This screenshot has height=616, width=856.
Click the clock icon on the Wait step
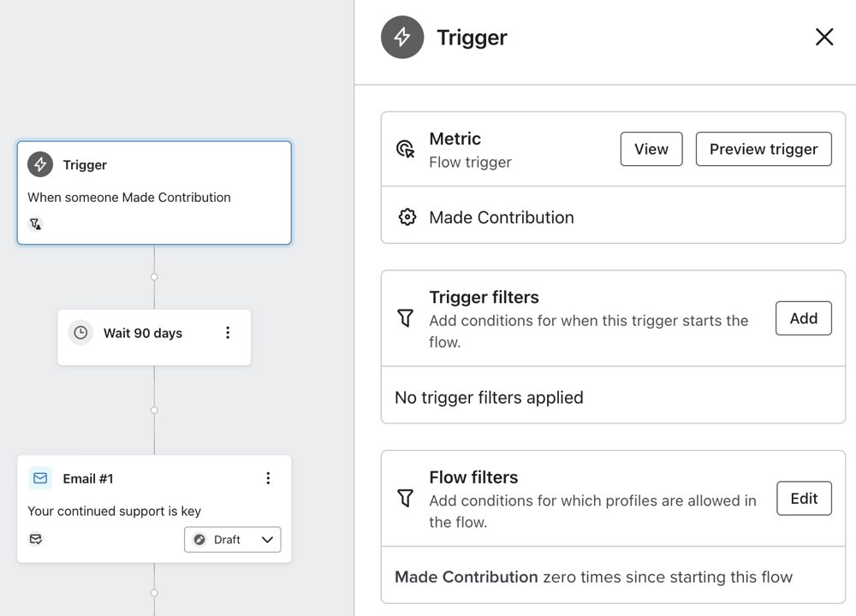80,333
